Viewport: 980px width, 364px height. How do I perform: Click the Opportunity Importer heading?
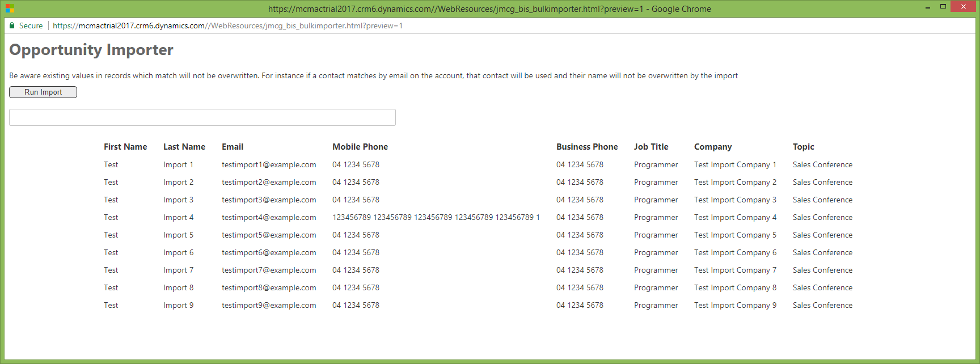pyautogui.click(x=91, y=50)
